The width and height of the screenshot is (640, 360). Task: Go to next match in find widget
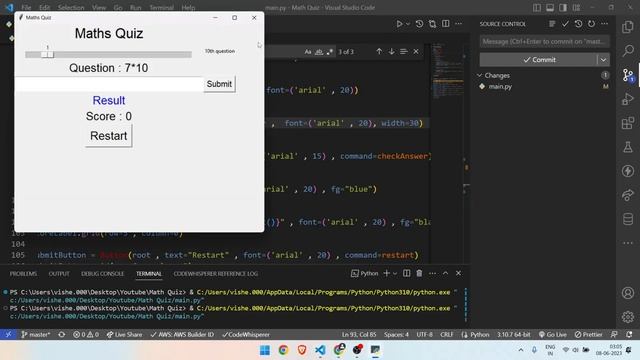[391, 51]
